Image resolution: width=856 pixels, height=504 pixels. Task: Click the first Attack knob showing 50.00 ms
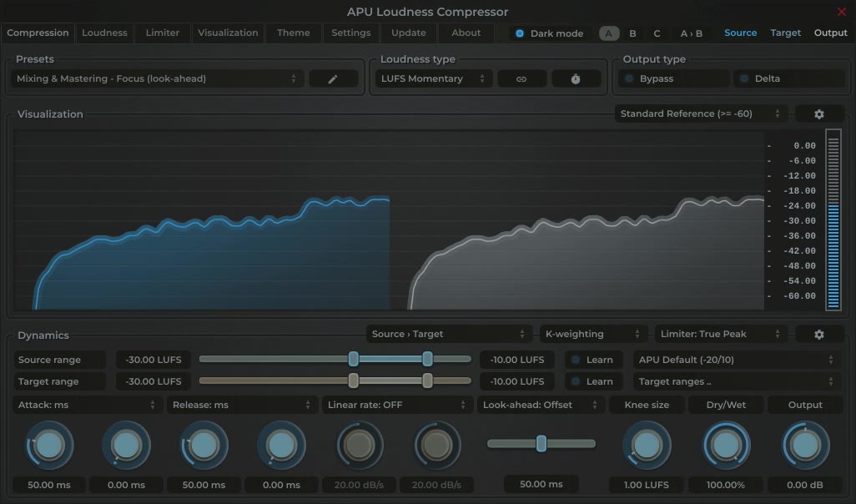coord(49,446)
